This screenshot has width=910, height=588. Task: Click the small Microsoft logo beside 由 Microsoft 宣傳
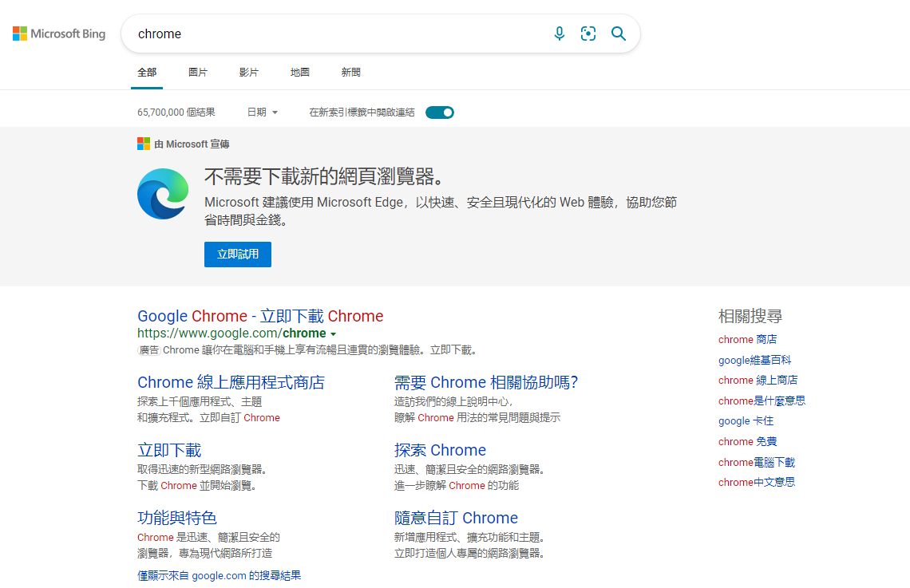[144, 144]
